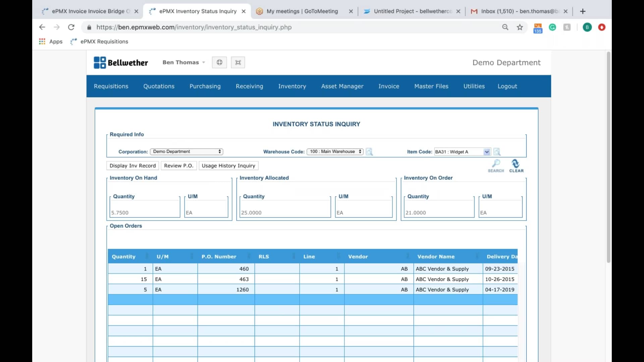644x362 pixels.
Task: Go back with browser back arrow
Action: [x=42, y=27]
